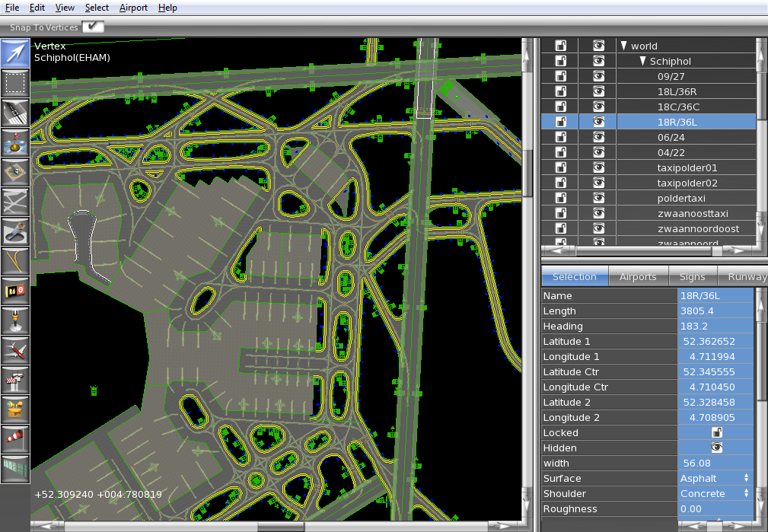
Task: Click the Airports tab
Action: (x=638, y=276)
